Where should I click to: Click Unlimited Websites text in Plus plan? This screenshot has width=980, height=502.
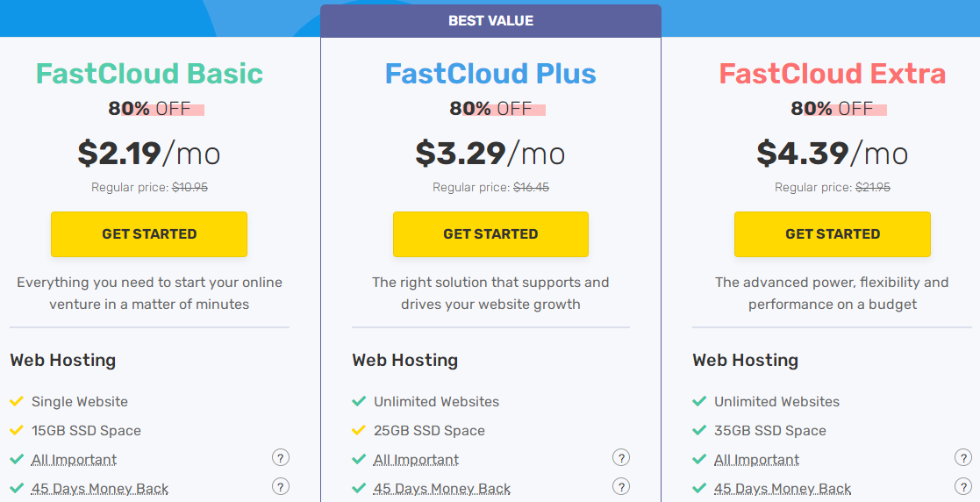[436, 402]
